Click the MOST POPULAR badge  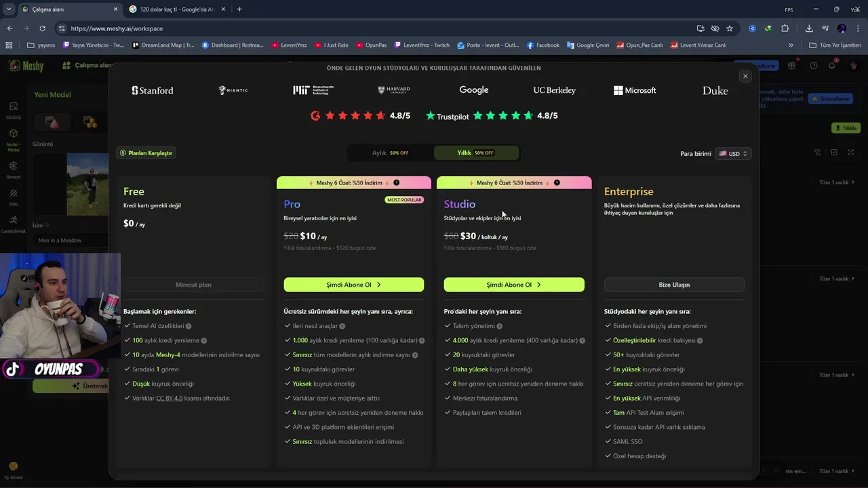click(x=404, y=200)
